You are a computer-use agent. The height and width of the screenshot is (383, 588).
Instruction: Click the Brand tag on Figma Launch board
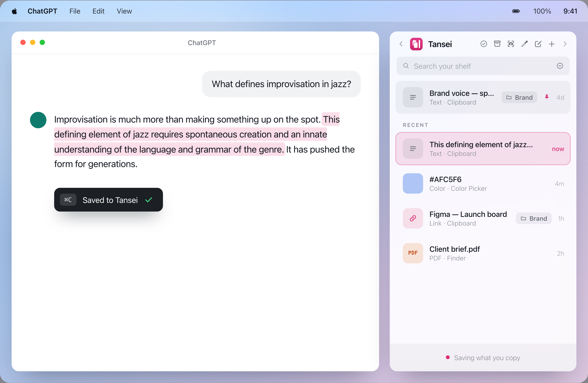point(534,219)
